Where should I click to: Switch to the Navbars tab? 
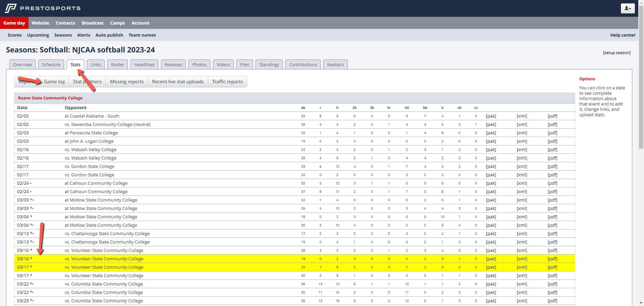click(336, 64)
